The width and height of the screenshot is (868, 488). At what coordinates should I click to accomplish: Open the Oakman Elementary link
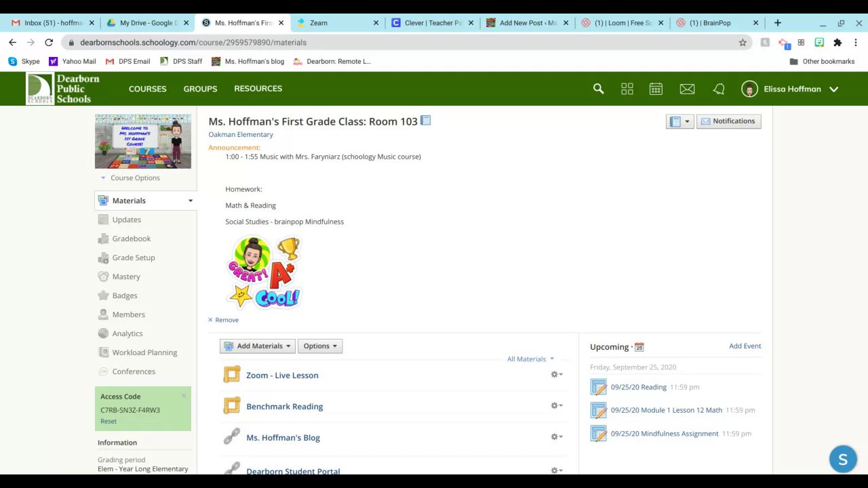tap(241, 134)
